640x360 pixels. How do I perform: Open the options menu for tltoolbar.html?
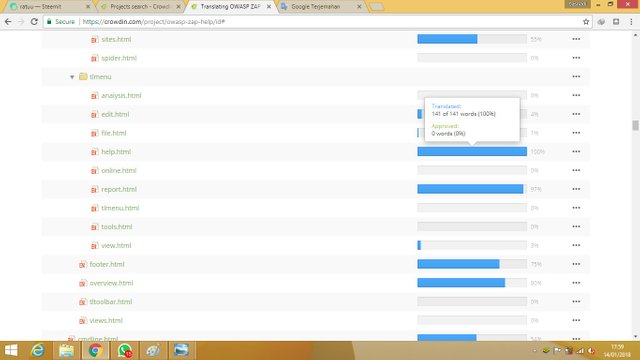(576, 302)
